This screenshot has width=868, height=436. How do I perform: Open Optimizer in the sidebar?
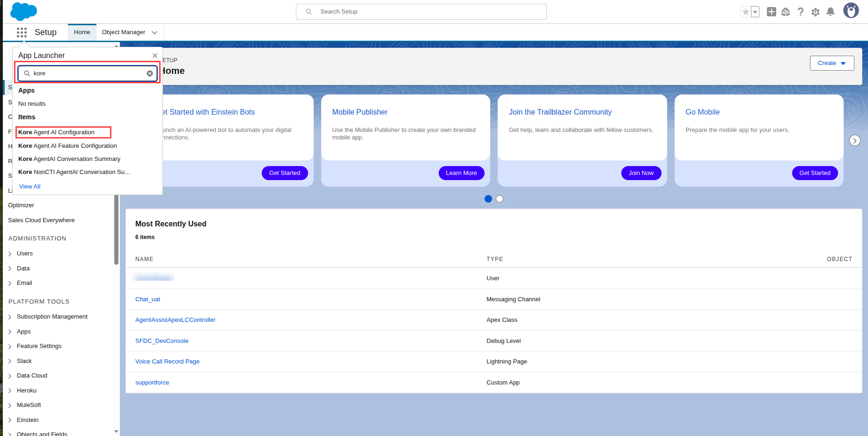pos(21,205)
